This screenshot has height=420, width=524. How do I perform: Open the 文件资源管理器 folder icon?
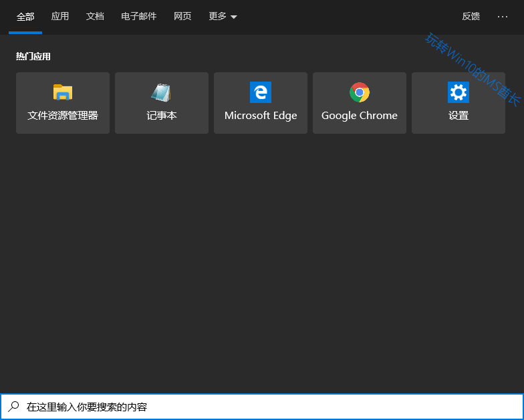(63, 92)
